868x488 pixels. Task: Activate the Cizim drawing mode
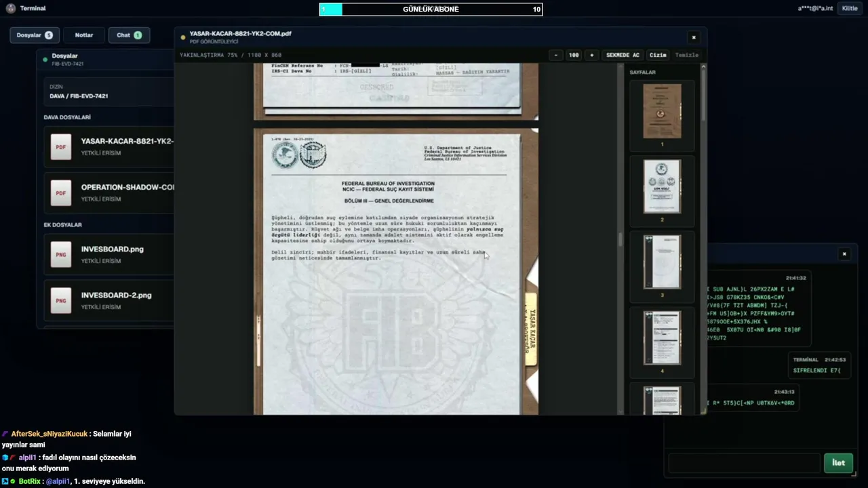point(658,55)
